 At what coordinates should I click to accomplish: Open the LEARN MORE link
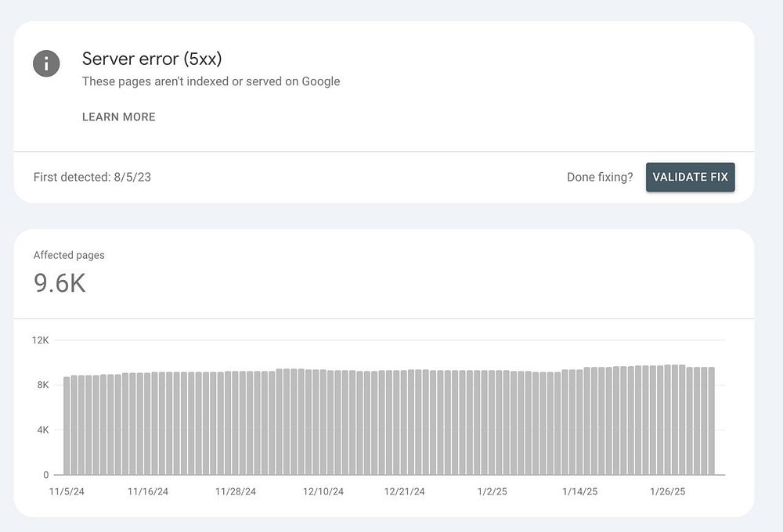[119, 117]
